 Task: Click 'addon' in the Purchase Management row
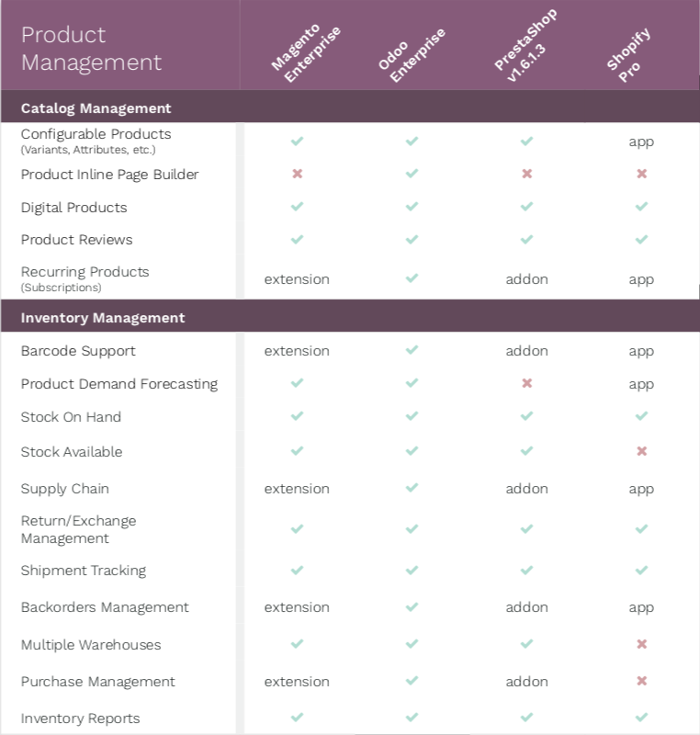(x=526, y=682)
